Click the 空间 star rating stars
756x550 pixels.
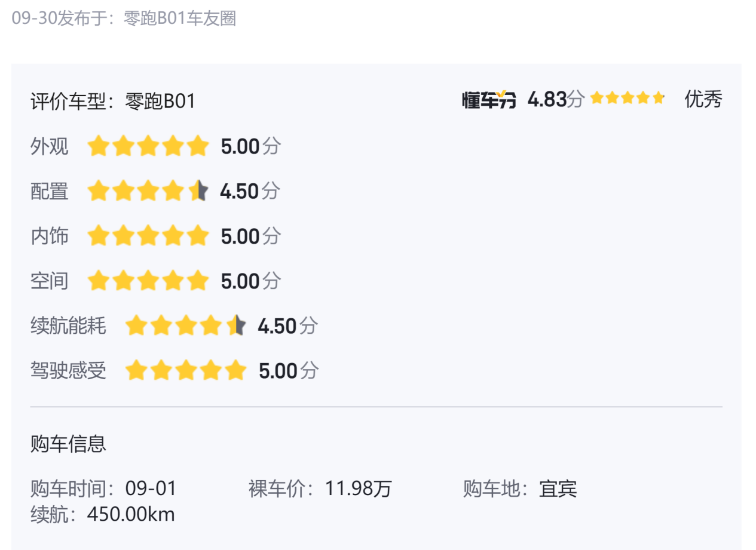click(148, 281)
